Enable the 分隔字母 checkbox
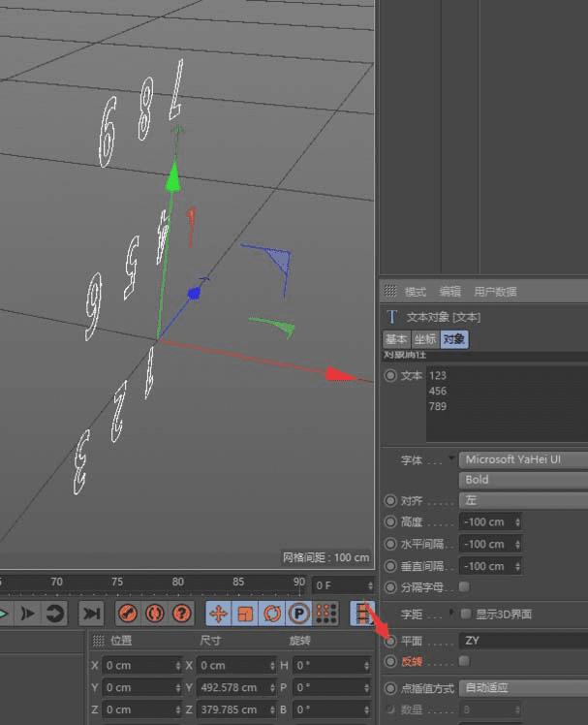 point(465,587)
